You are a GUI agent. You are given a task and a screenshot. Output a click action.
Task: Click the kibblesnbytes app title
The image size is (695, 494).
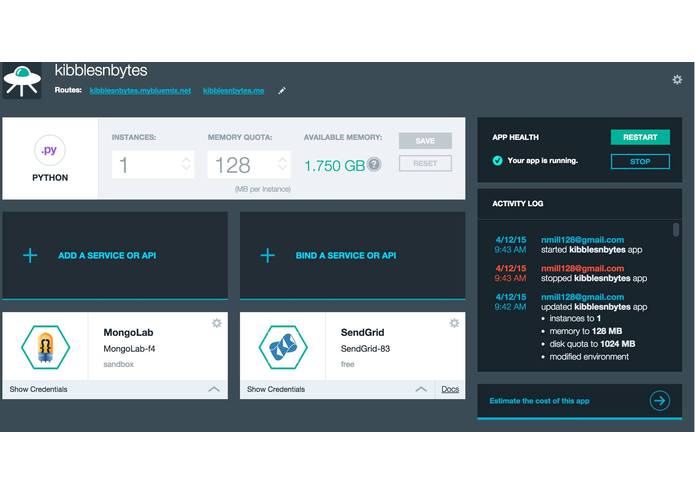pyautogui.click(x=101, y=70)
